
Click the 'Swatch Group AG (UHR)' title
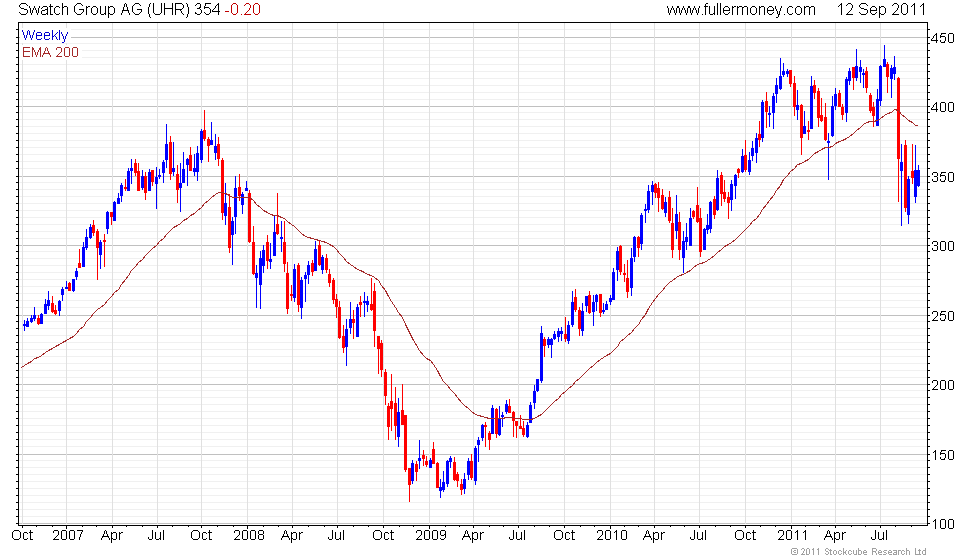pos(104,9)
